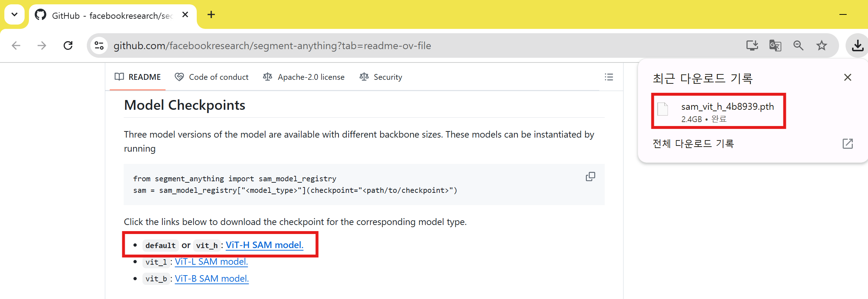The width and height of the screenshot is (868, 299).
Task: Go forward to next page
Action: click(x=42, y=45)
